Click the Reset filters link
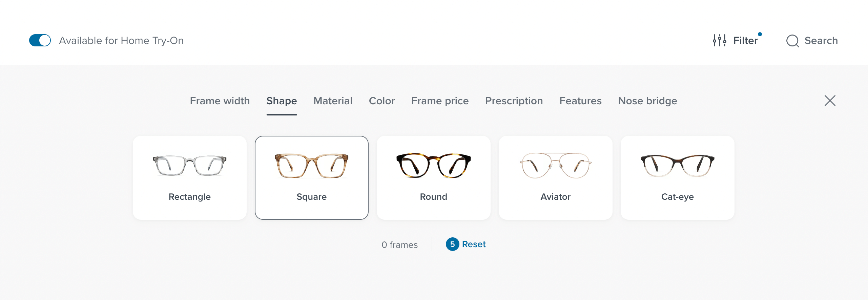Viewport: 868px width, 300px height. 474,244
